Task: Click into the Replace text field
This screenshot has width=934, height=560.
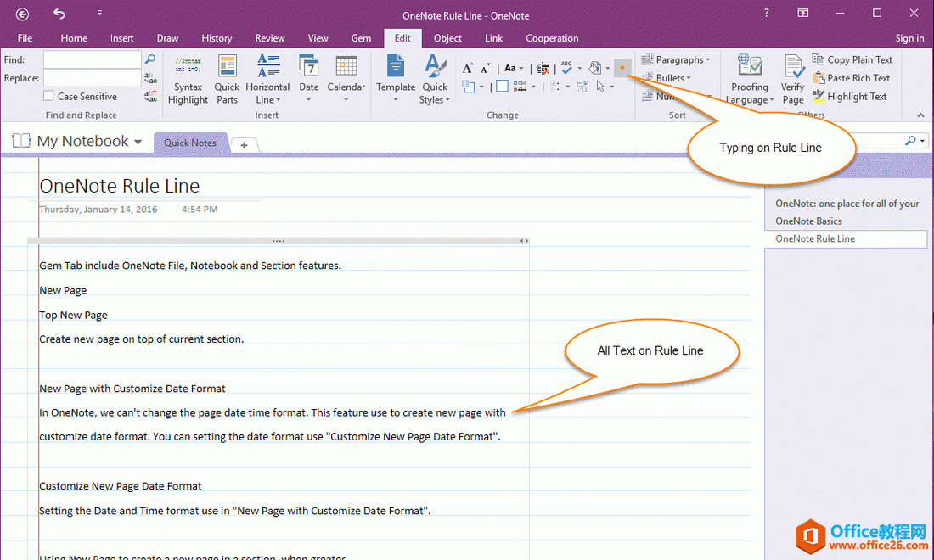Action: [x=92, y=78]
